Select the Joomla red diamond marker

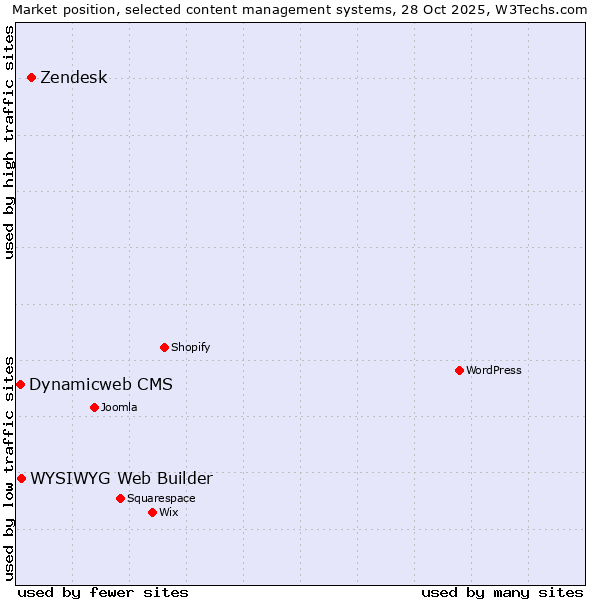(94, 407)
